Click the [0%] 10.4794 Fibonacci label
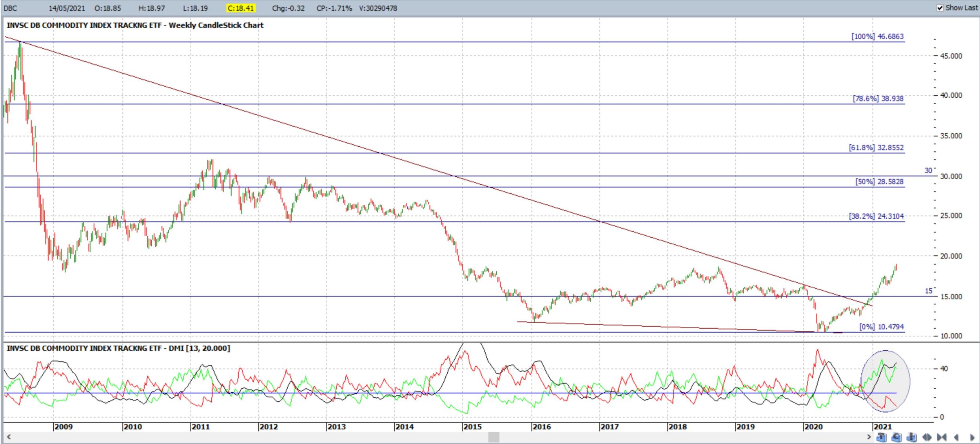980x444 pixels. pyautogui.click(x=882, y=327)
